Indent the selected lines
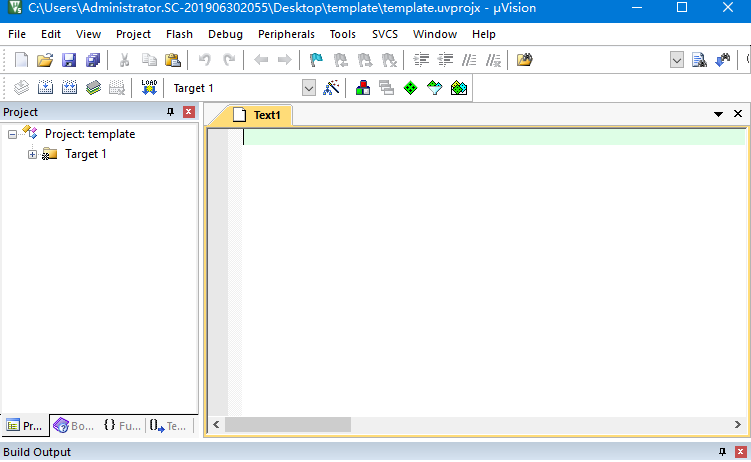The height and width of the screenshot is (462, 751). pos(421,60)
